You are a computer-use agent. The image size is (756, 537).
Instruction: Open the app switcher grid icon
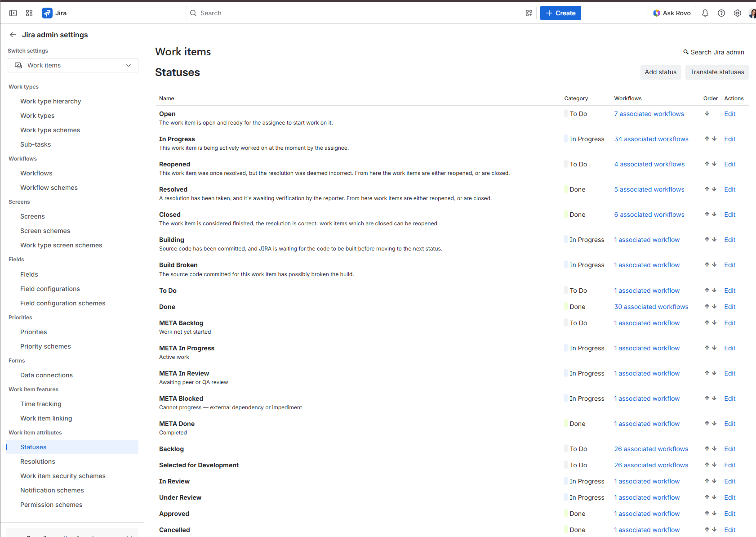(29, 13)
